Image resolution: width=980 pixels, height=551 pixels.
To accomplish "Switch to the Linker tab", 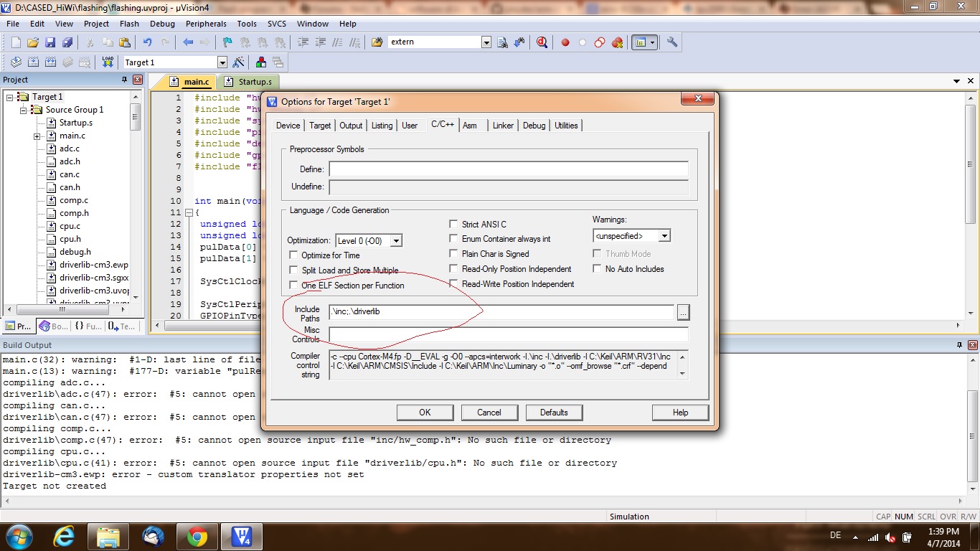I will 502,126.
